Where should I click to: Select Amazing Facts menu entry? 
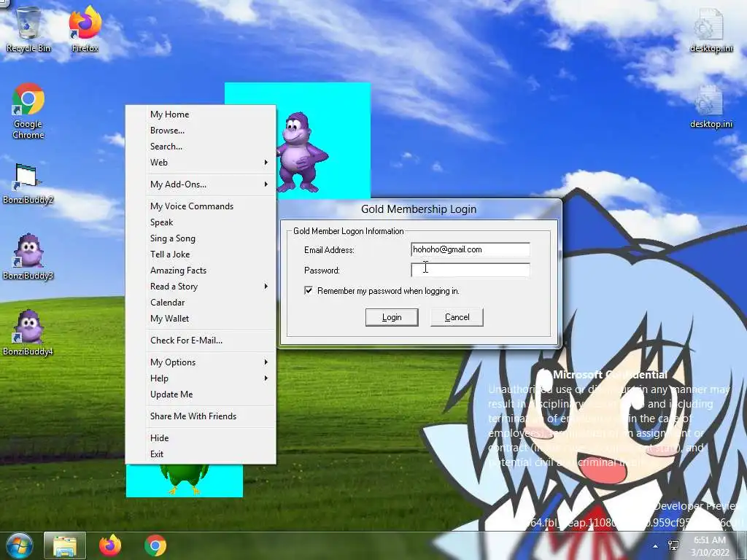[209, 271]
